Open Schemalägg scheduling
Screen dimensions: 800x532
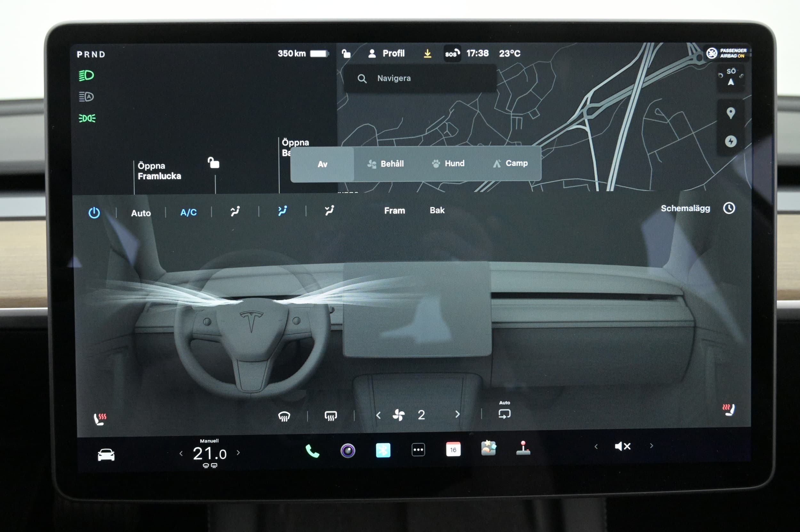point(685,208)
